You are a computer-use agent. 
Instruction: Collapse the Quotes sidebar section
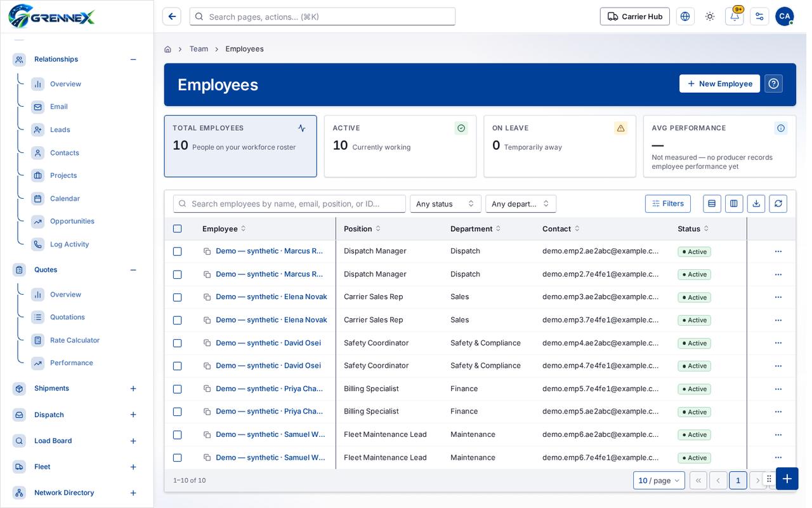point(133,270)
